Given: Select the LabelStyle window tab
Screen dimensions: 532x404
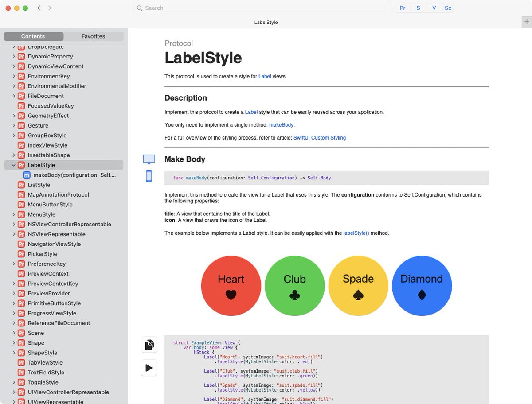Looking at the screenshot, I should (266, 22).
